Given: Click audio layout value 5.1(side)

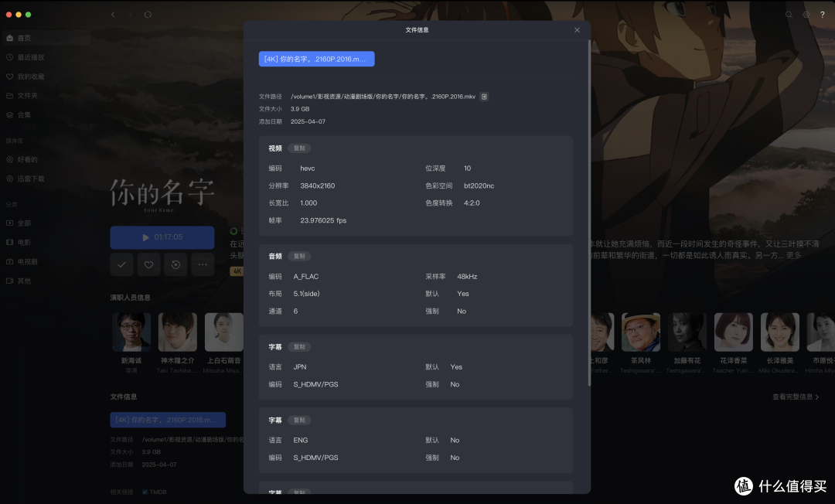Looking at the screenshot, I should [x=306, y=294].
